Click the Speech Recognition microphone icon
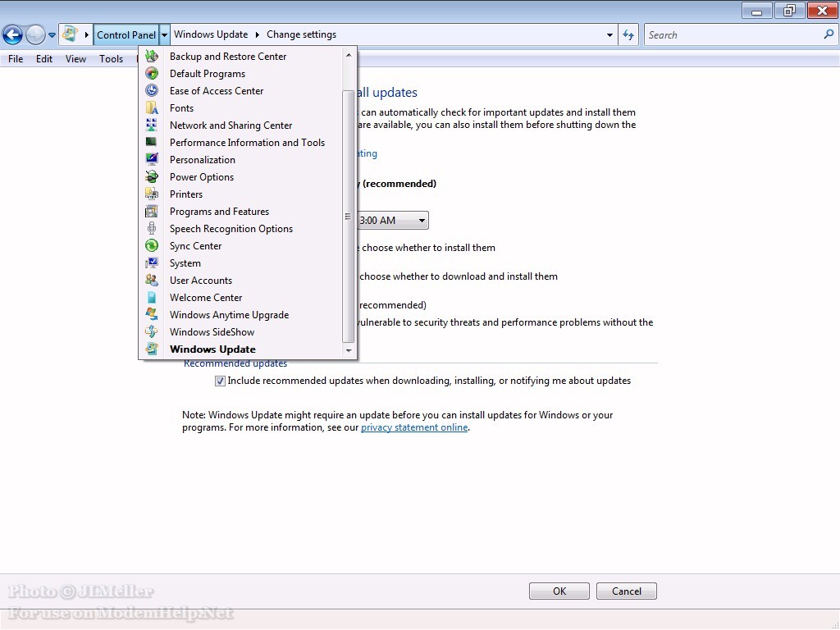The height and width of the screenshot is (630, 840). click(152, 228)
